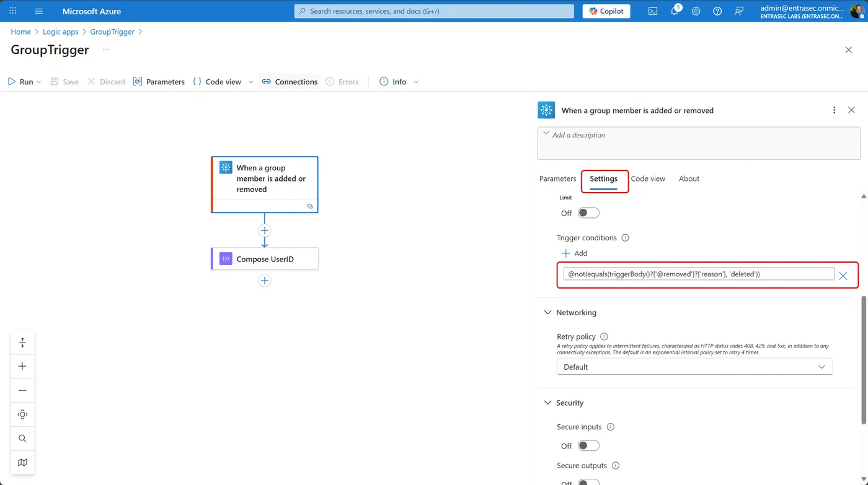This screenshot has height=485, width=868.
Task: Open the notifications bell
Action: coord(675,11)
